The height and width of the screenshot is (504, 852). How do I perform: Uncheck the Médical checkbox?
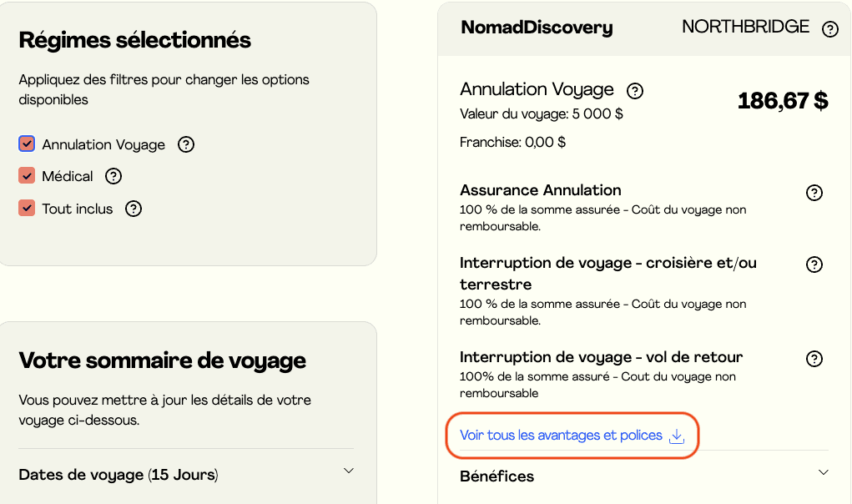(27, 176)
